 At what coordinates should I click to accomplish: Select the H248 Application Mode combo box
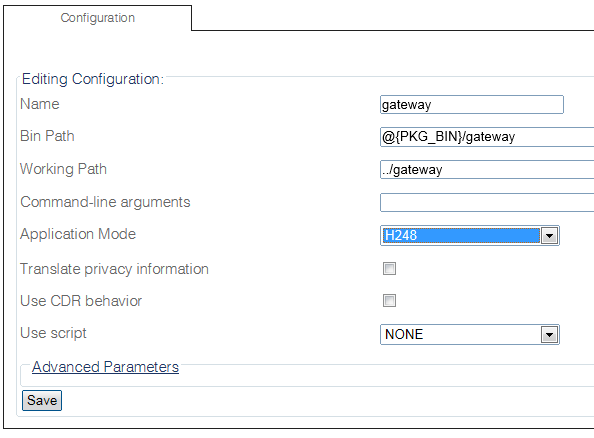tap(470, 236)
